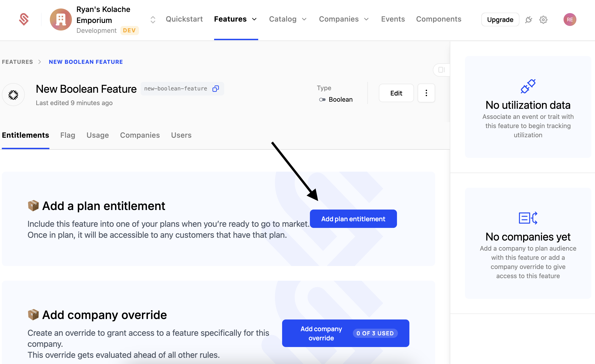Image resolution: width=595 pixels, height=364 pixels.
Task: Click the Boolean type toggle indicator
Action: coord(323,99)
